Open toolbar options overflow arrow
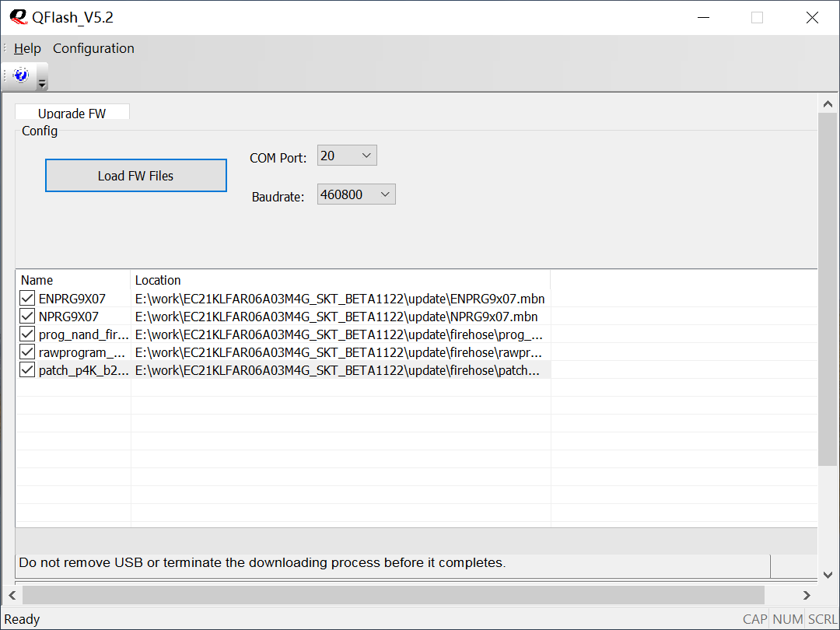This screenshot has height=630, width=840. pos(42,83)
